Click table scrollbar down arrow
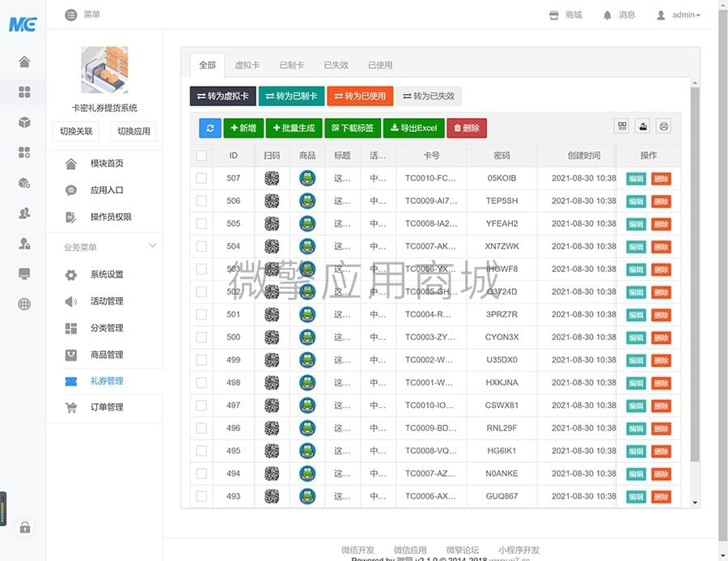The height and width of the screenshot is (561, 728). pos(695,503)
